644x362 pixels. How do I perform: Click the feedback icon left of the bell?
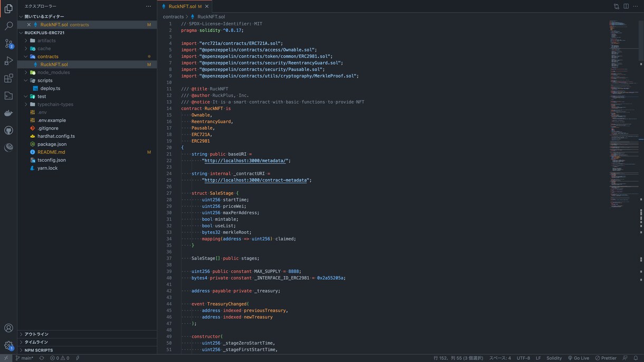(625, 358)
